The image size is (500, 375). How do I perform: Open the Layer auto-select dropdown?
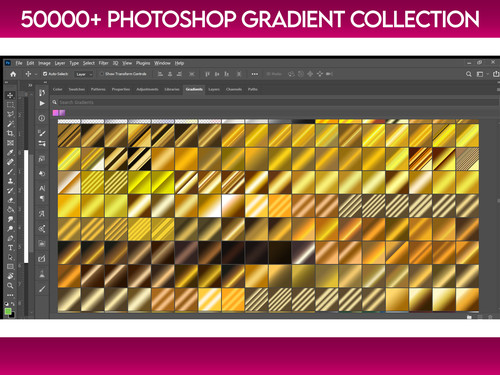point(83,74)
